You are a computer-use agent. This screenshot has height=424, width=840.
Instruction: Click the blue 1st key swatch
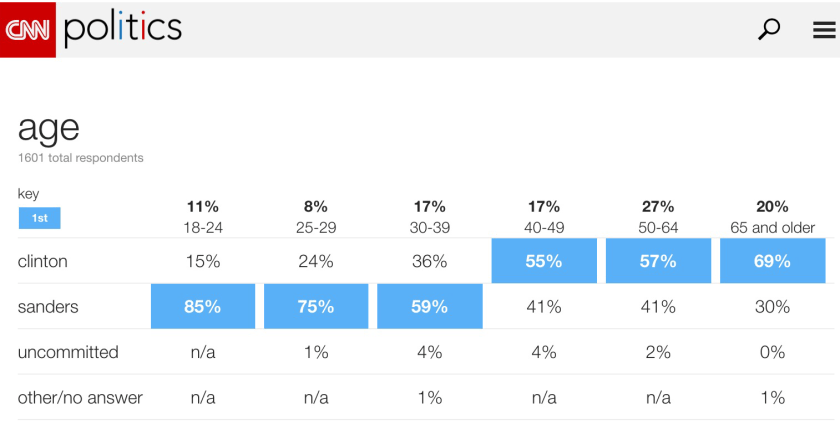39,218
